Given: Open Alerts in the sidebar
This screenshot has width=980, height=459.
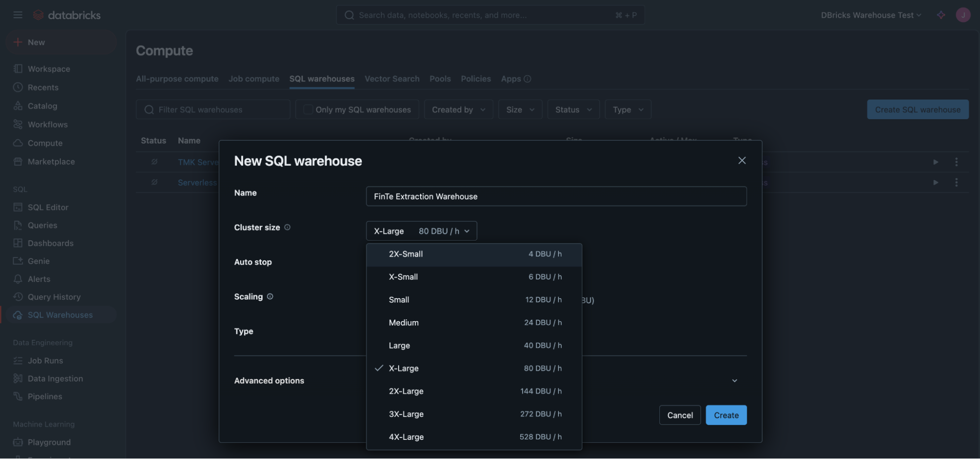Looking at the screenshot, I should click(61, 279).
